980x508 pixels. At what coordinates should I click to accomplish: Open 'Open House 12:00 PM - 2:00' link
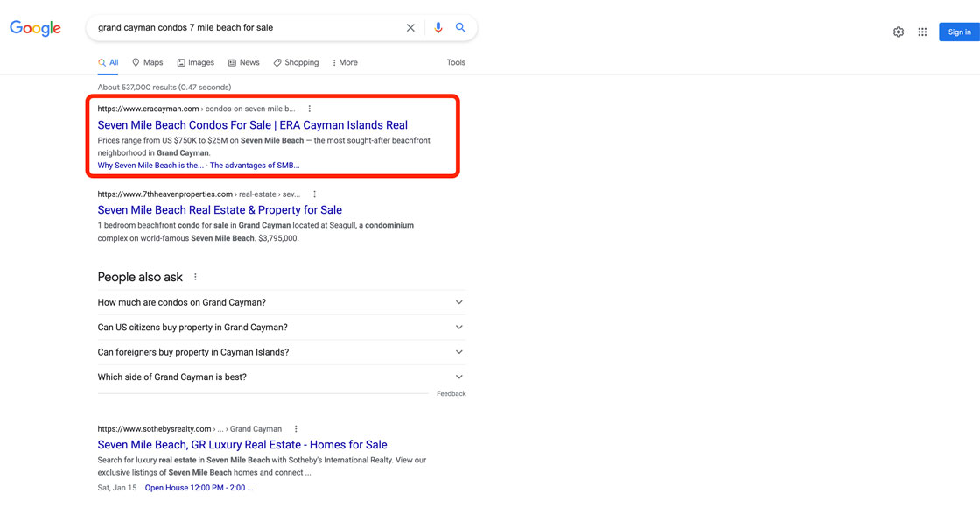199,488
